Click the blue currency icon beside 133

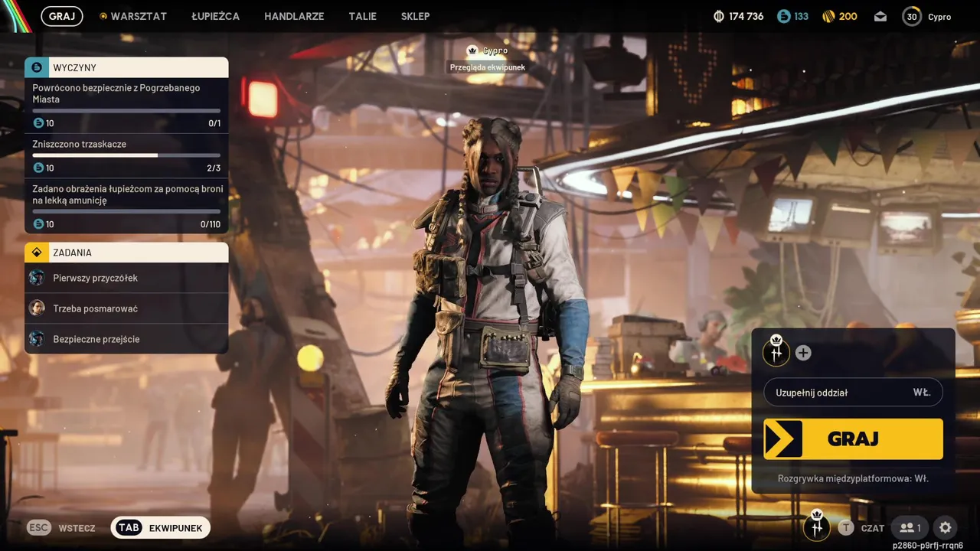pos(782,16)
